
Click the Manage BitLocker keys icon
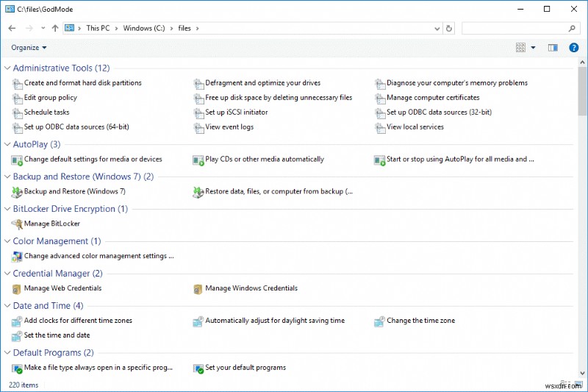click(17, 224)
